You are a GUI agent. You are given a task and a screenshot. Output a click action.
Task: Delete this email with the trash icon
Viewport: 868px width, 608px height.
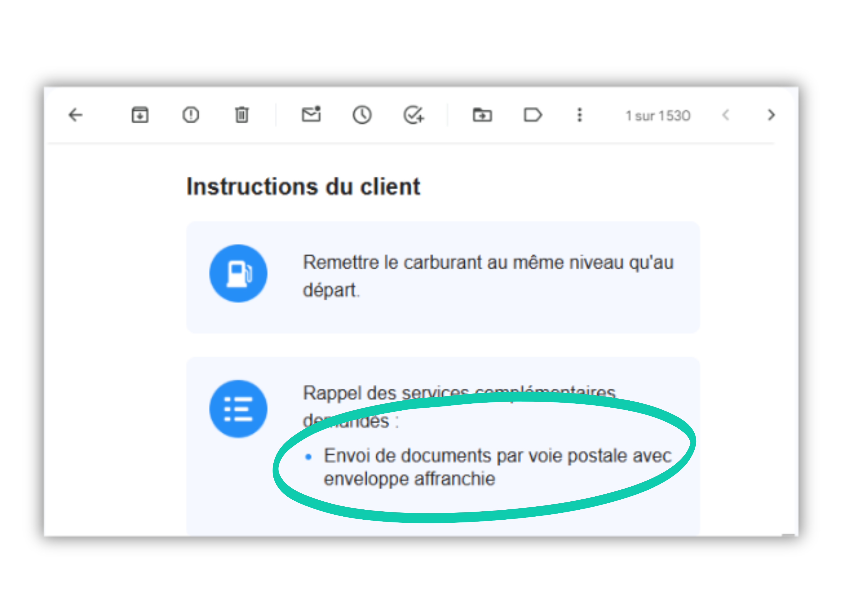(x=242, y=115)
